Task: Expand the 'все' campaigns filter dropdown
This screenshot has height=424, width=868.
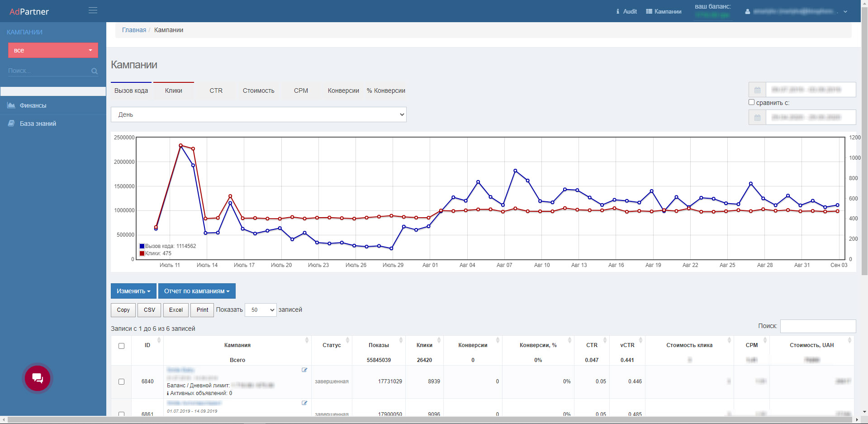Action: tap(53, 50)
